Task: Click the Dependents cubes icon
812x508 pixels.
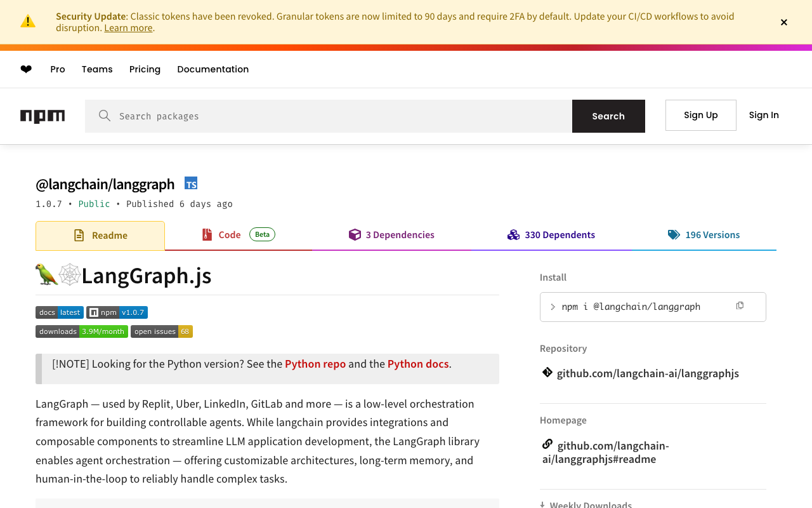Action: 513,235
